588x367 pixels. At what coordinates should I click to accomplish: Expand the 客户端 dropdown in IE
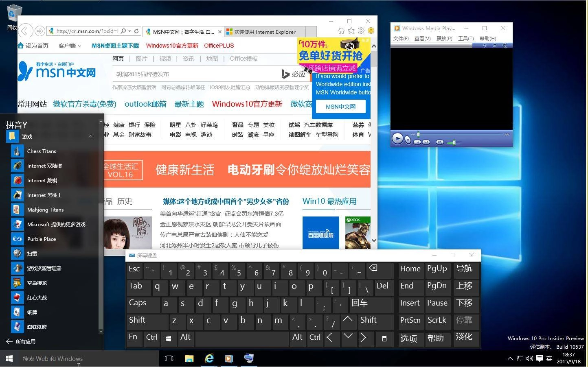(x=70, y=46)
